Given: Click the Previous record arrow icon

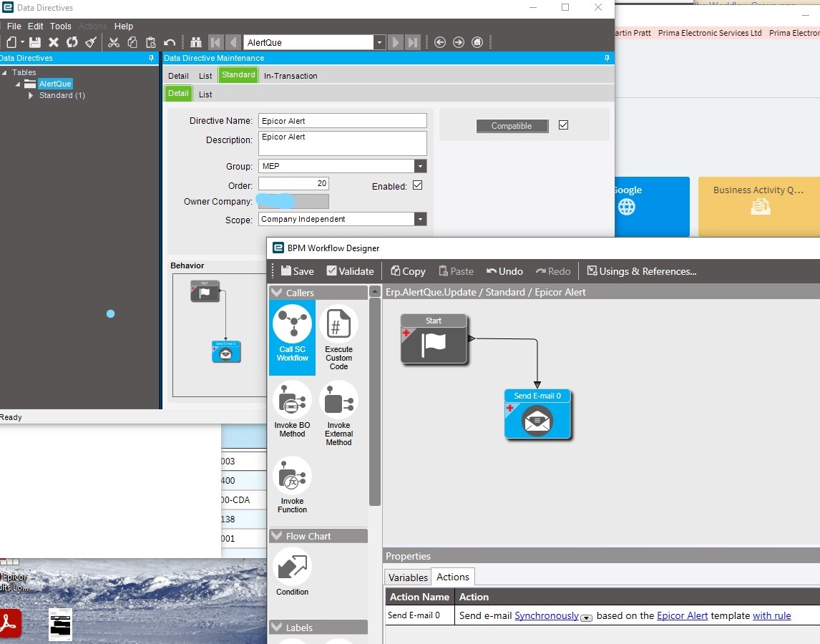Looking at the screenshot, I should (234, 42).
